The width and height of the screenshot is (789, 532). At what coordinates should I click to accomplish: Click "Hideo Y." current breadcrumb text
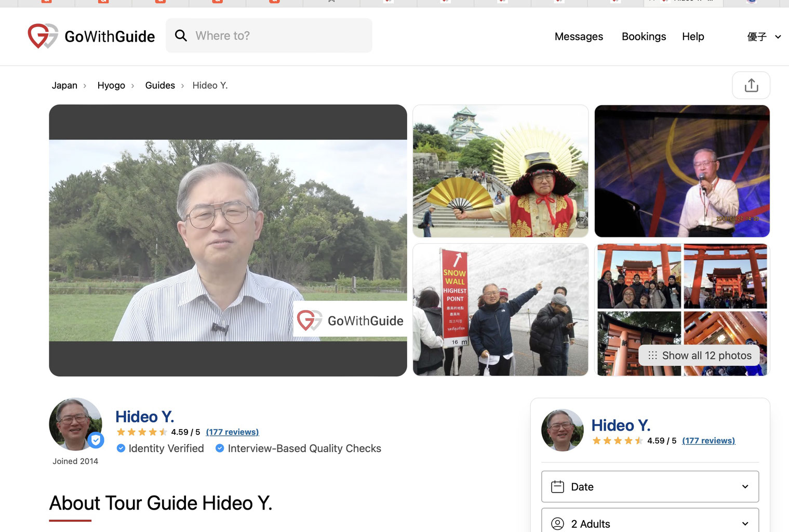click(x=210, y=85)
